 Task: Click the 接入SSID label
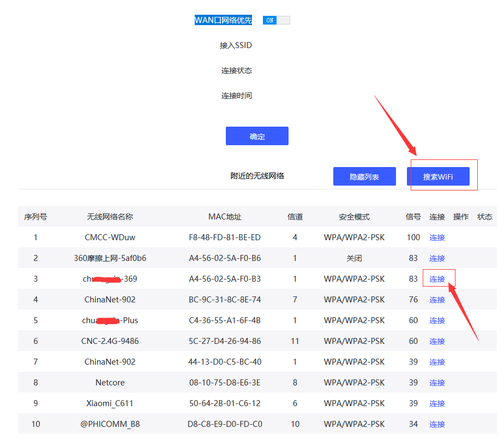236,45
